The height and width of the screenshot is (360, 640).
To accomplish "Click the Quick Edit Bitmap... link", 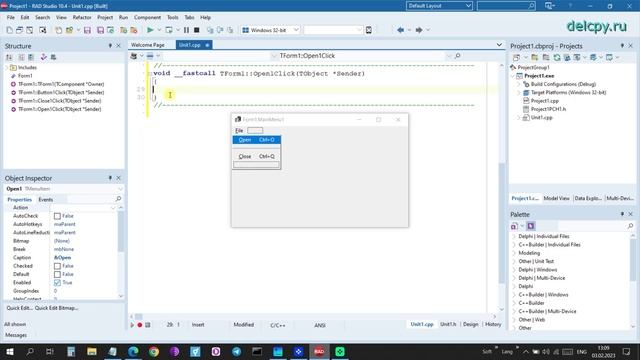I will (x=56, y=308).
